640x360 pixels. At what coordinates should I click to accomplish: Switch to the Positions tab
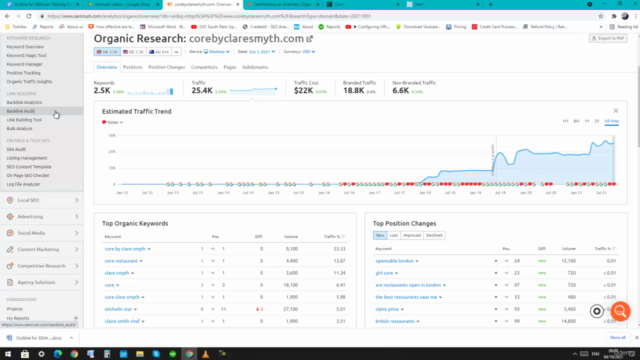tap(132, 67)
